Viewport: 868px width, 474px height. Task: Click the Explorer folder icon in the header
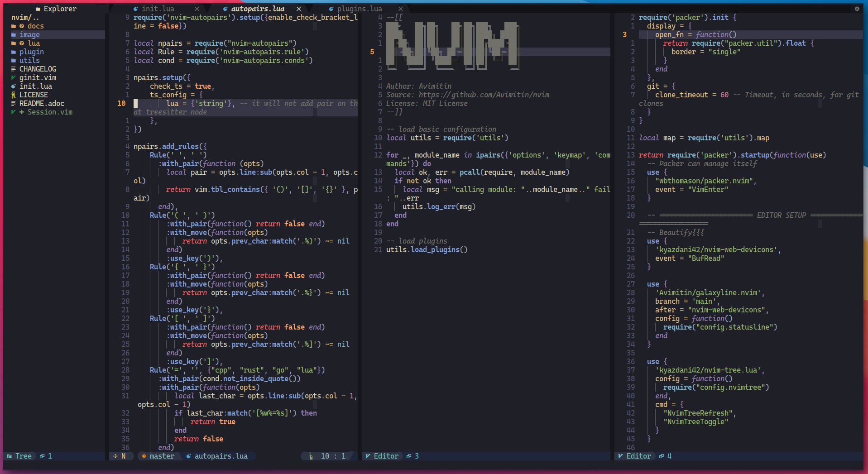click(x=38, y=9)
